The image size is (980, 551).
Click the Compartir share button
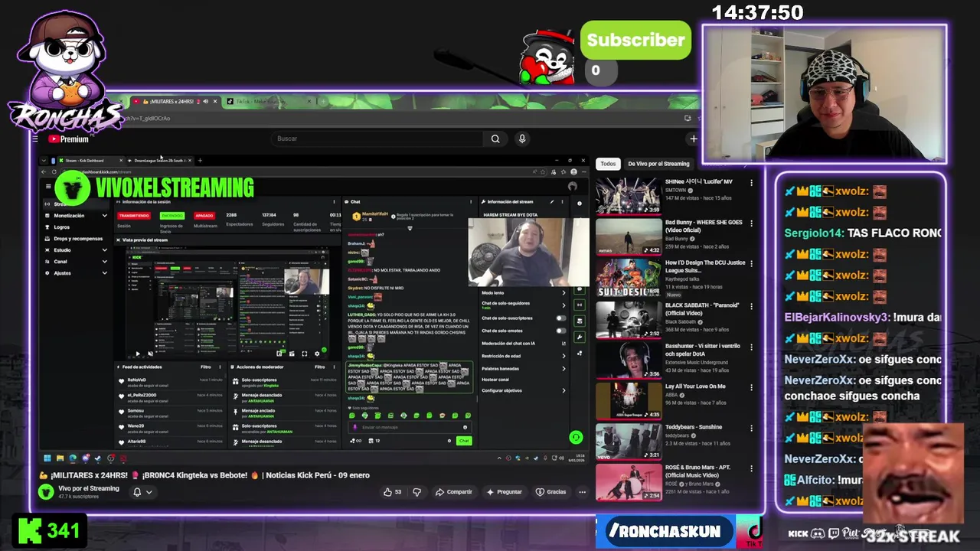(454, 492)
